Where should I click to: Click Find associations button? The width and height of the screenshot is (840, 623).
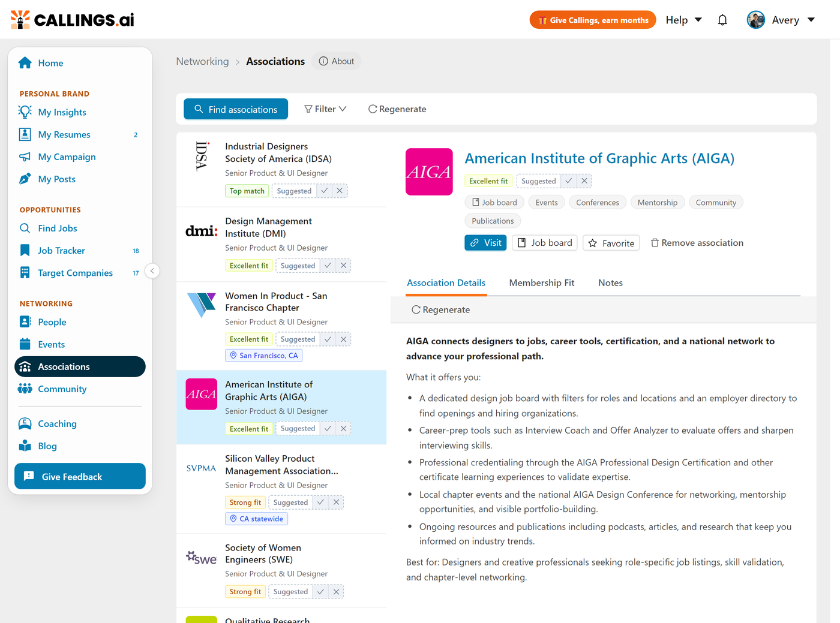pos(236,109)
